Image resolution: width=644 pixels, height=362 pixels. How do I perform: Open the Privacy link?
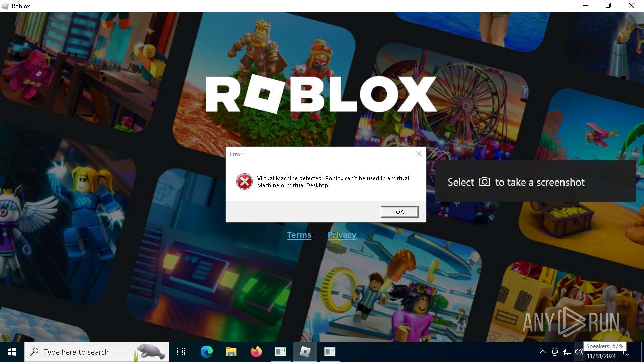coord(342,235)
